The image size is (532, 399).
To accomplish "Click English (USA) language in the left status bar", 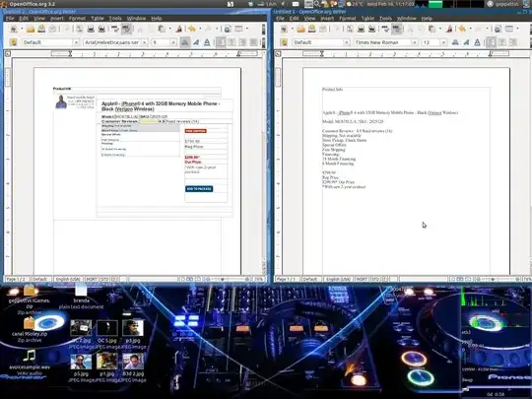I will coord(68,279).
